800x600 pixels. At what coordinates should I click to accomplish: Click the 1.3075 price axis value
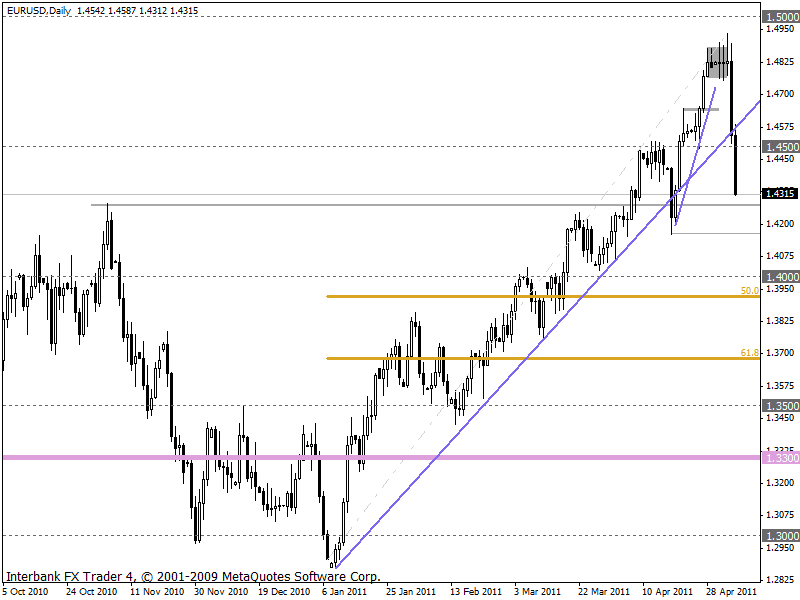780,514
